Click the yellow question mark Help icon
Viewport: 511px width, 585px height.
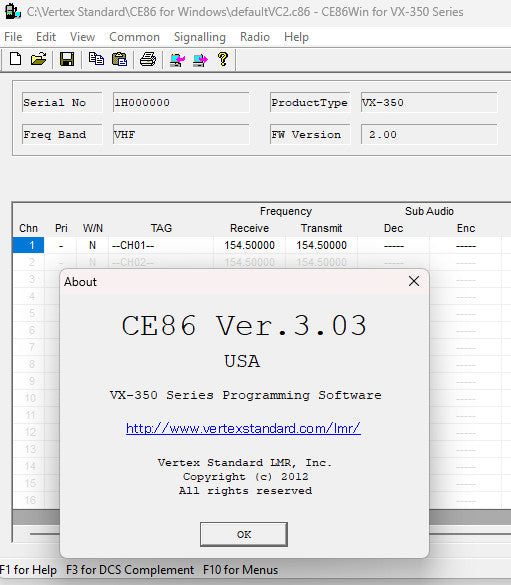pos(223,59)
